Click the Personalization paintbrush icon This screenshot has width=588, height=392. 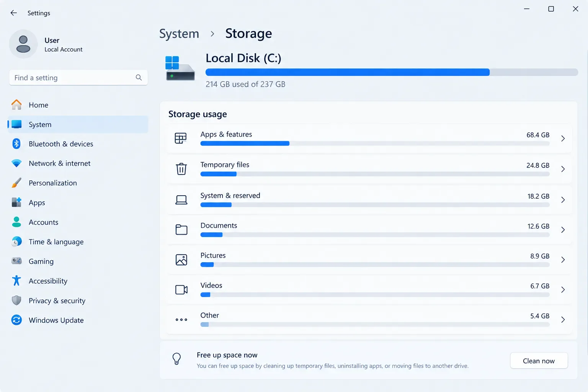pyautogui.click(x=16, y=183)
